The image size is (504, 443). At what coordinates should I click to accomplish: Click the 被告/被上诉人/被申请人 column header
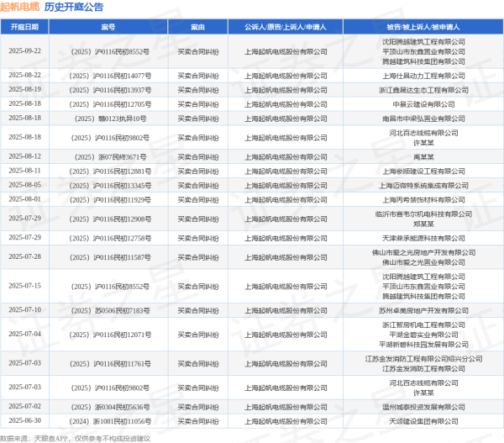417,27
